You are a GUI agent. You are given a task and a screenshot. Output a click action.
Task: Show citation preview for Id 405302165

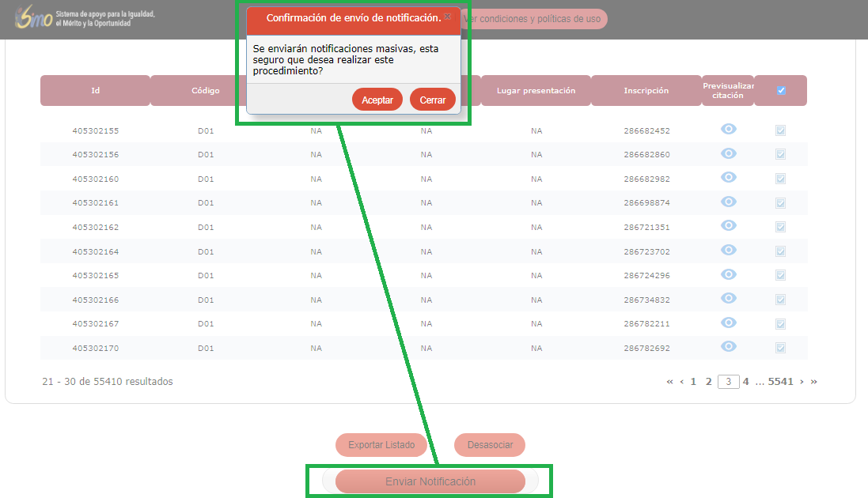728,274
